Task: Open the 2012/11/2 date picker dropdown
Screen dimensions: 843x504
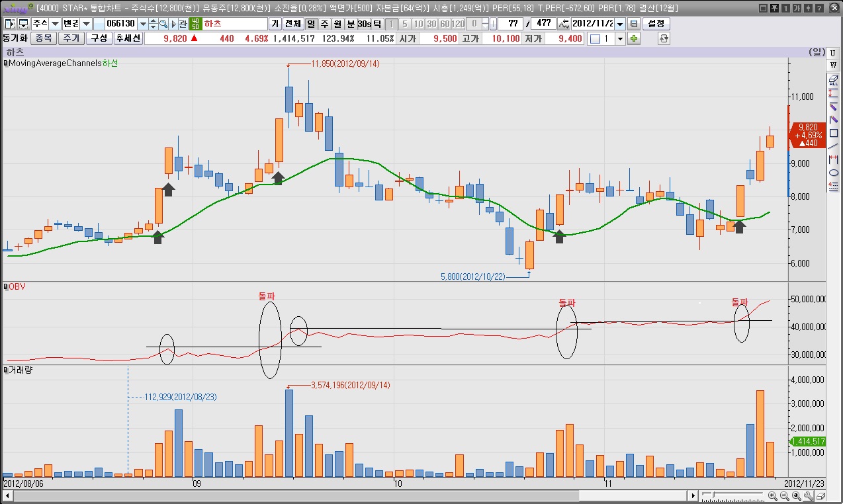Action: tap(619, 24)
